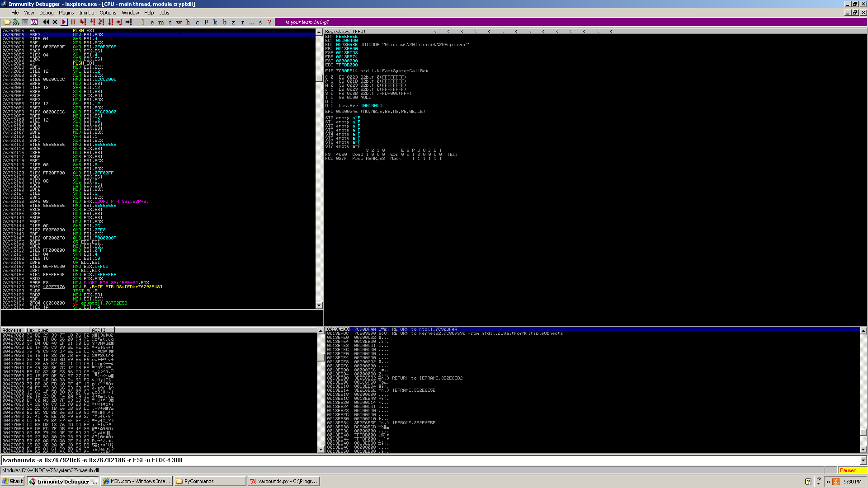Click the Step into toolbar icon
Screen dimensions: 868x488
(x=83, y=22)
